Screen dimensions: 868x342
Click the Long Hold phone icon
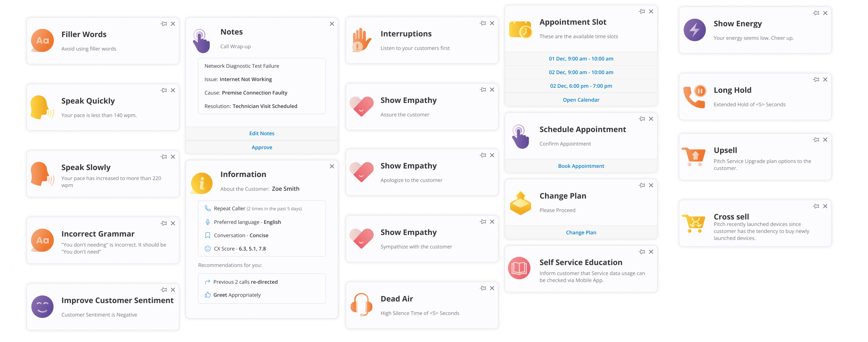pyautogui.click(x=694, y=97)
